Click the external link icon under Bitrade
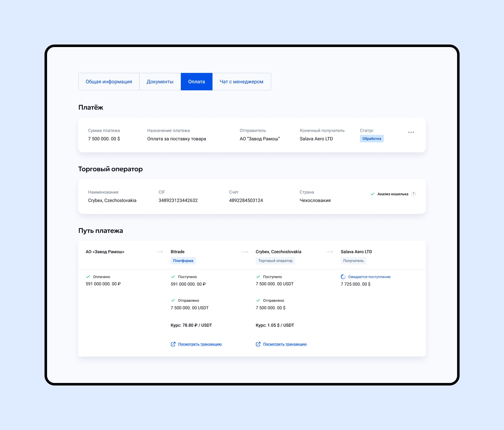Image resolution: width=504 pixels, height=430 pixels. pos(173,344)
